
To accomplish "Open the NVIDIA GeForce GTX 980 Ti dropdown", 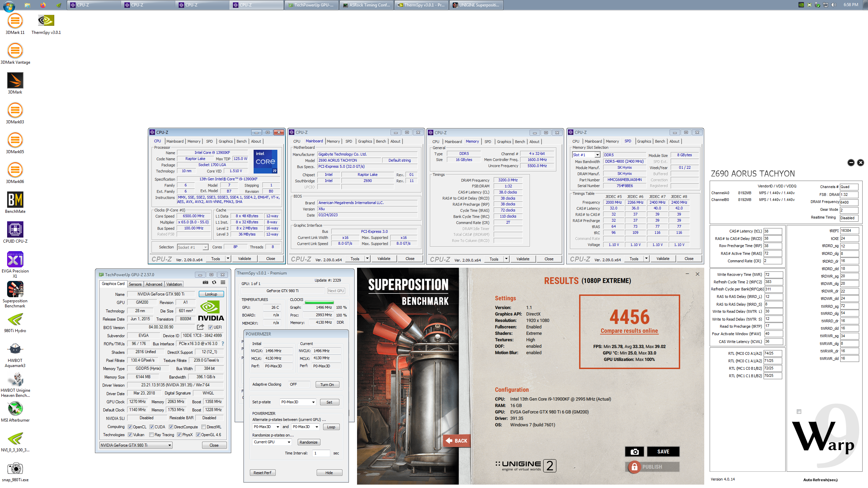I will click(x=136, y=445).
